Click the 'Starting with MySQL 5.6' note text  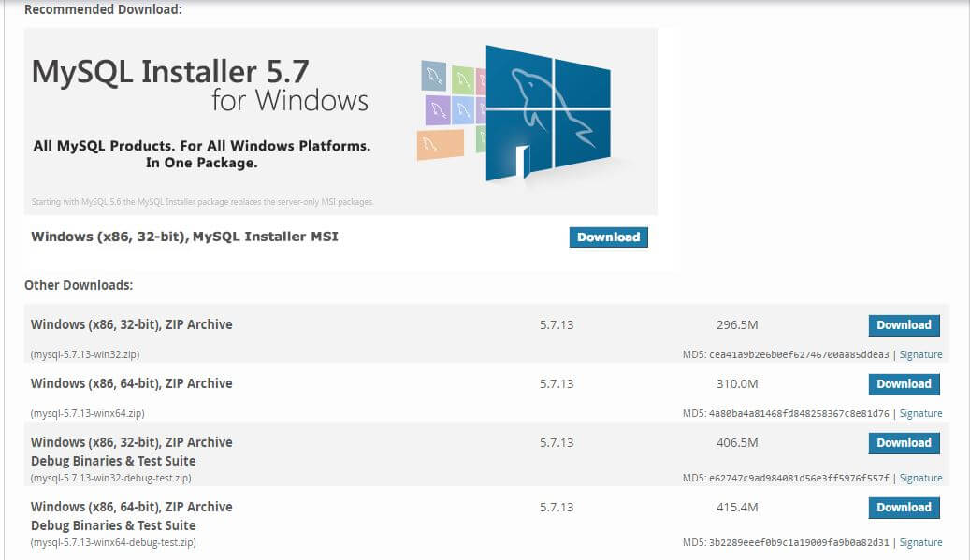(202, 202)
